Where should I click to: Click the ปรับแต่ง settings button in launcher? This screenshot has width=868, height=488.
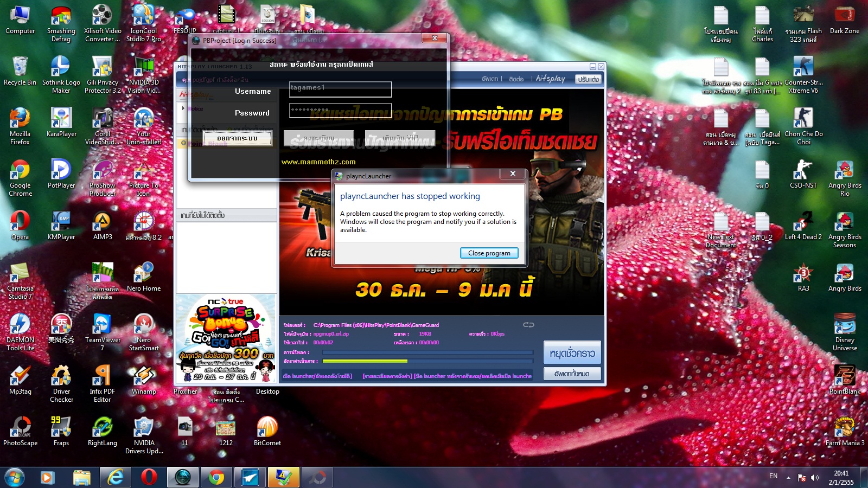(x=589, y=79)
